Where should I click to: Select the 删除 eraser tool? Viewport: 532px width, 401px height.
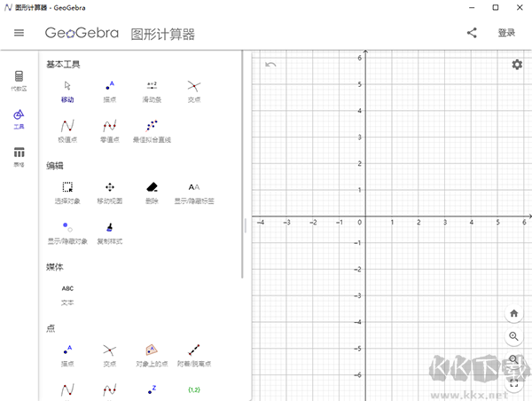pyautogui.click(x=152, y=193)
